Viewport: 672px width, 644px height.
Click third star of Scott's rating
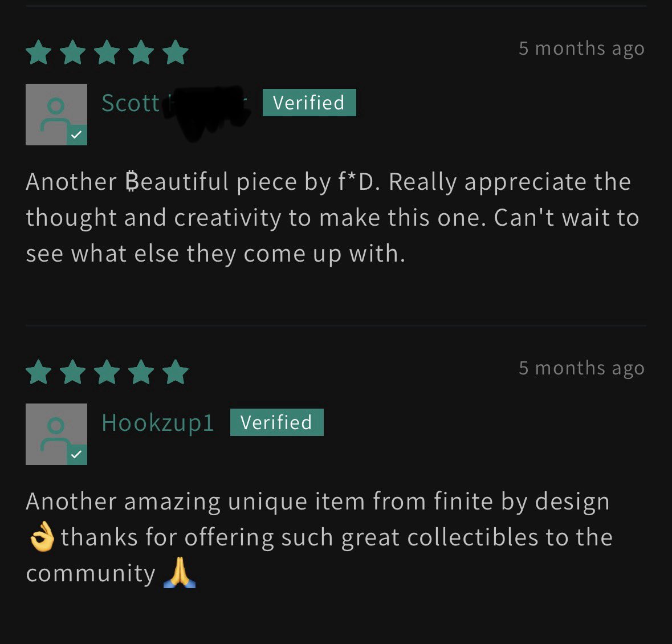107,52
